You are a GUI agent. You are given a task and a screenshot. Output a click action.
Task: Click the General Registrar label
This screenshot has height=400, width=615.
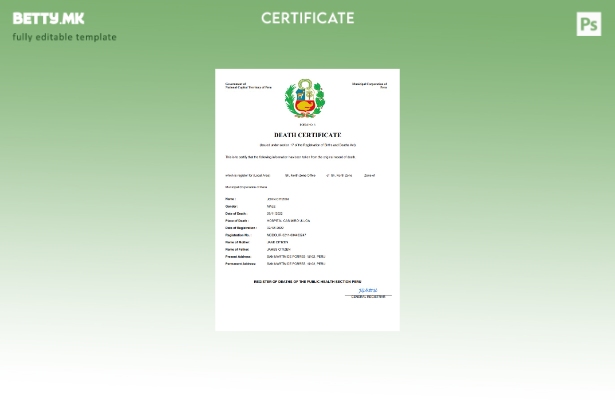(x=368, y=296)
